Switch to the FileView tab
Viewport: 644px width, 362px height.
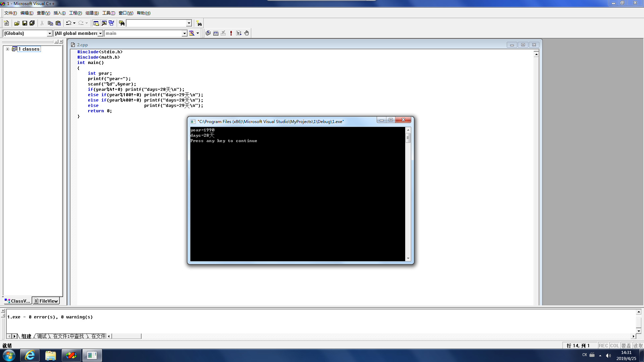46,301
